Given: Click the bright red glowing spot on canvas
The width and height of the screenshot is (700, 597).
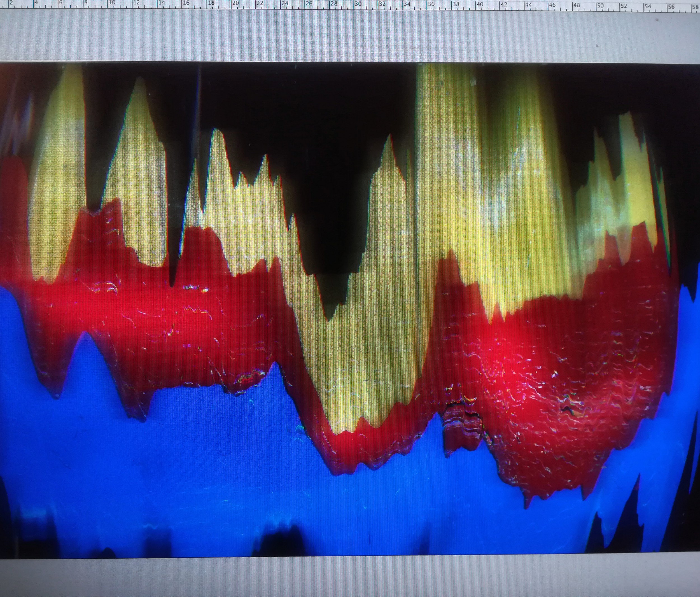Looking at the screenshot, I should point(507,355).
